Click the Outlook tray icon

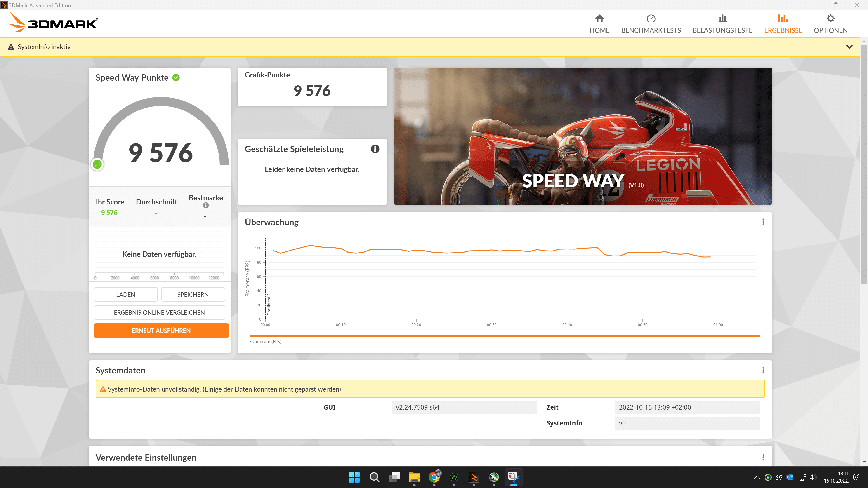tap(790, 477)
